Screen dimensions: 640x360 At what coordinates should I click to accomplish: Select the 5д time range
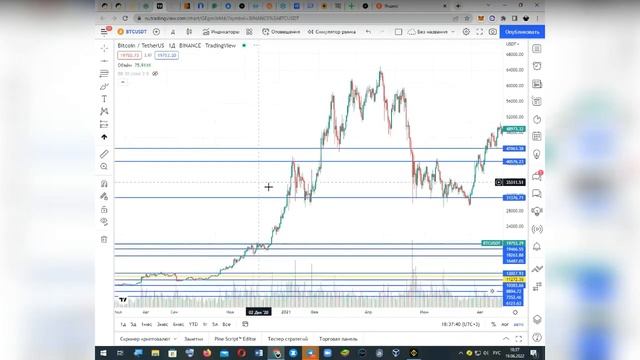click(133, 324)
